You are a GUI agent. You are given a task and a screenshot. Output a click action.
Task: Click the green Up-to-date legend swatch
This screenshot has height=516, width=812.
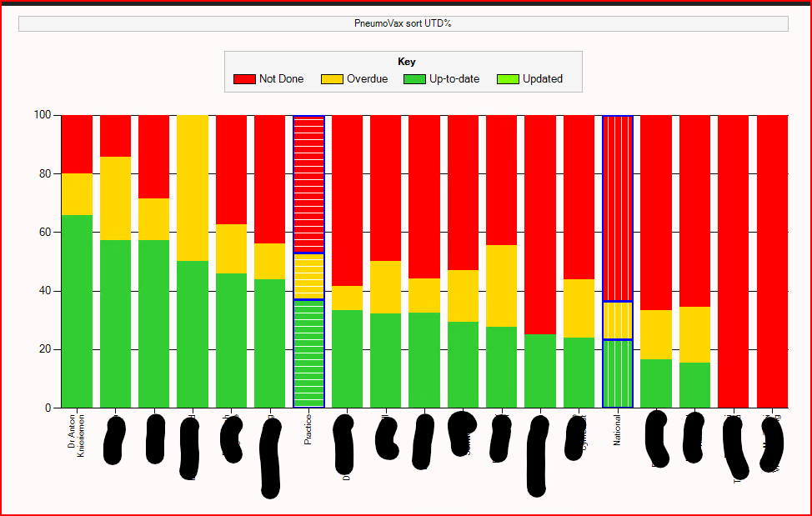pos(414,79)
